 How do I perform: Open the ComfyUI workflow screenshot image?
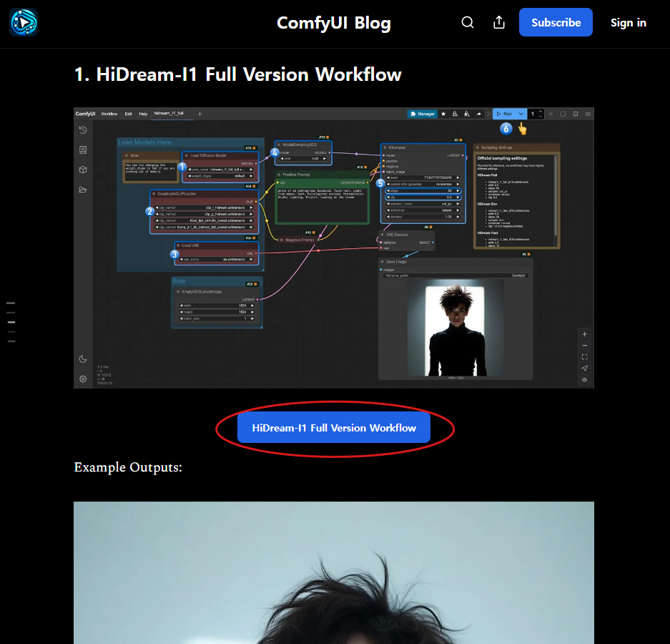tap(334, 248)
